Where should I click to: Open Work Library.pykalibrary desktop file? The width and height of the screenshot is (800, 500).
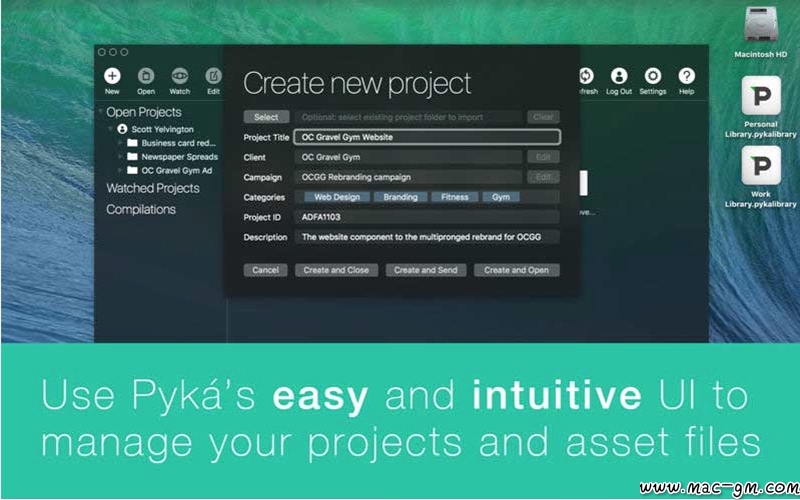click(x=761, y=165)
